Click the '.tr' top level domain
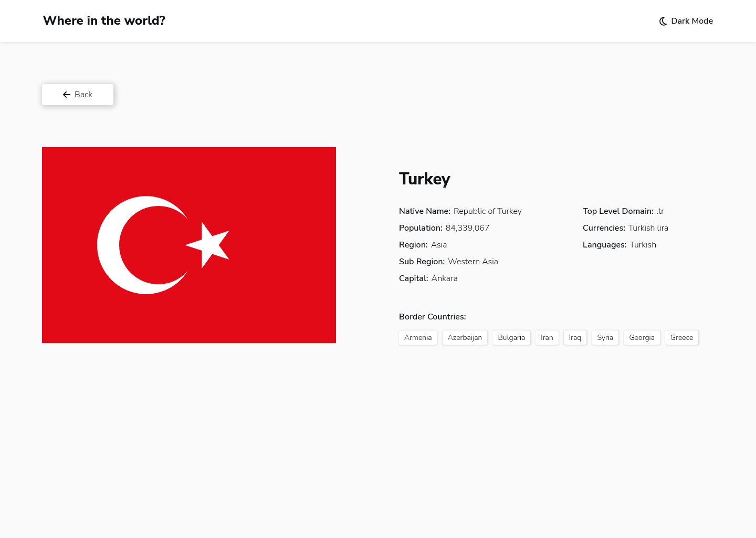The width and height of the screenshot is (756, 538). (660, 211)
